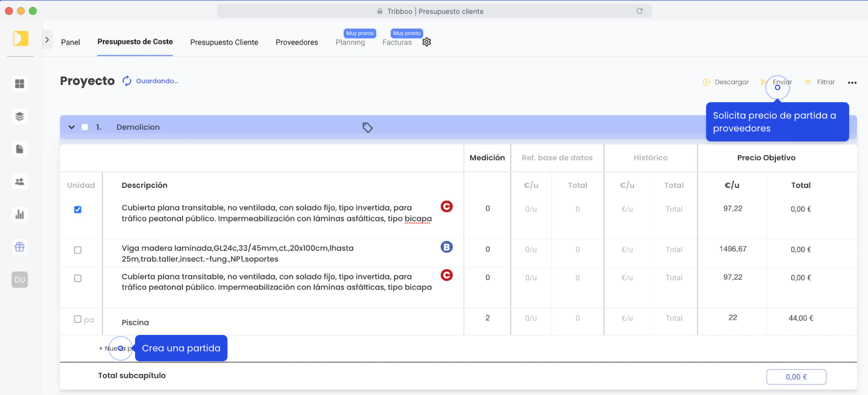Click price 1496,67 in Viga madera row
Screen dimensions: 868x395
click(733, 249)
